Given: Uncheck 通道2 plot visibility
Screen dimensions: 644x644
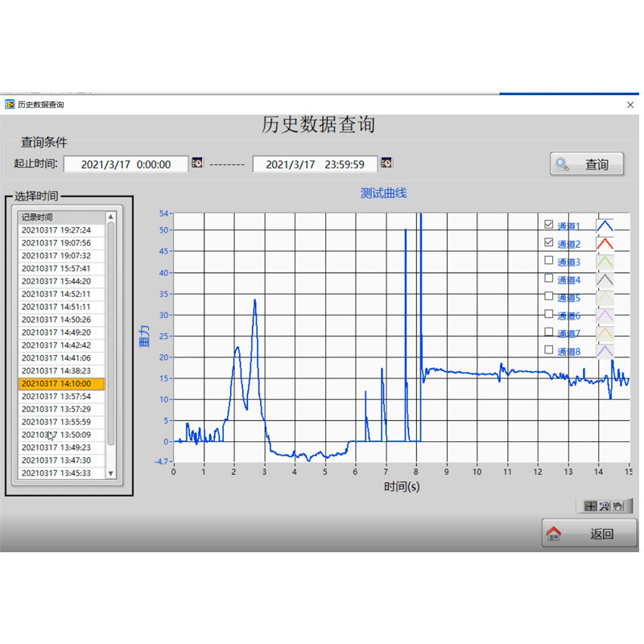Looking at the screenshot, I should 548,242.
